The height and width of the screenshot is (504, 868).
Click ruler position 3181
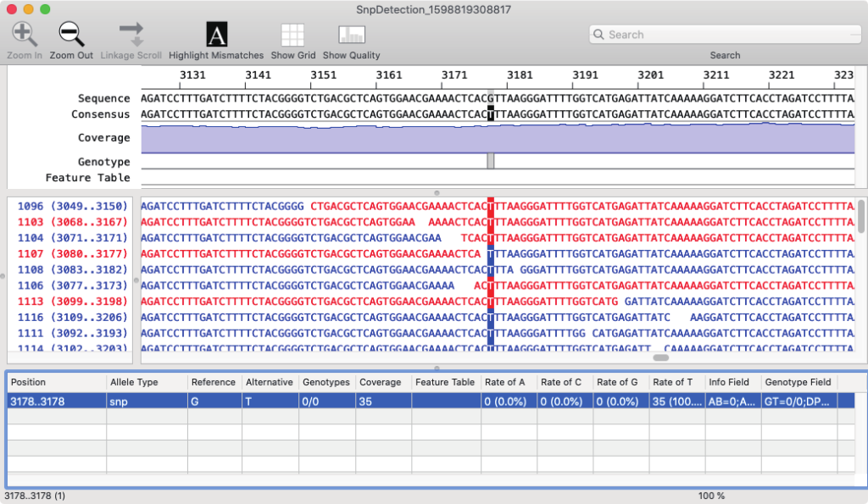[520, 75]
